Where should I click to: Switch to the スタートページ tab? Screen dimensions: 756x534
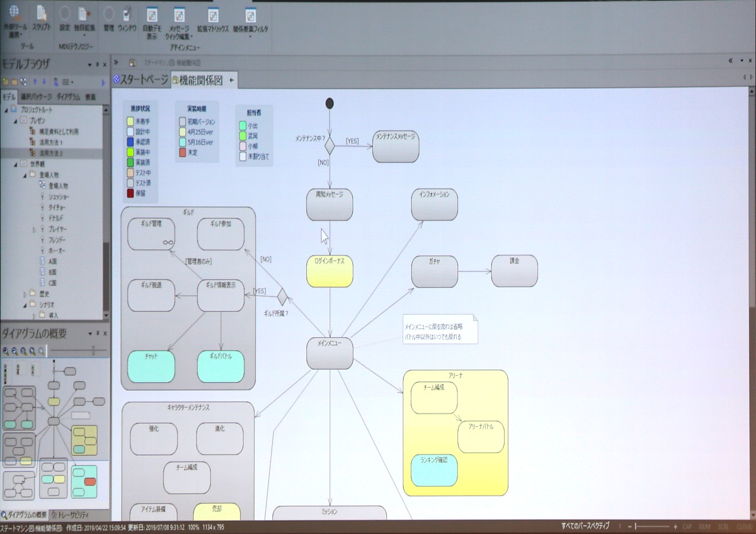tap(140, 80)
